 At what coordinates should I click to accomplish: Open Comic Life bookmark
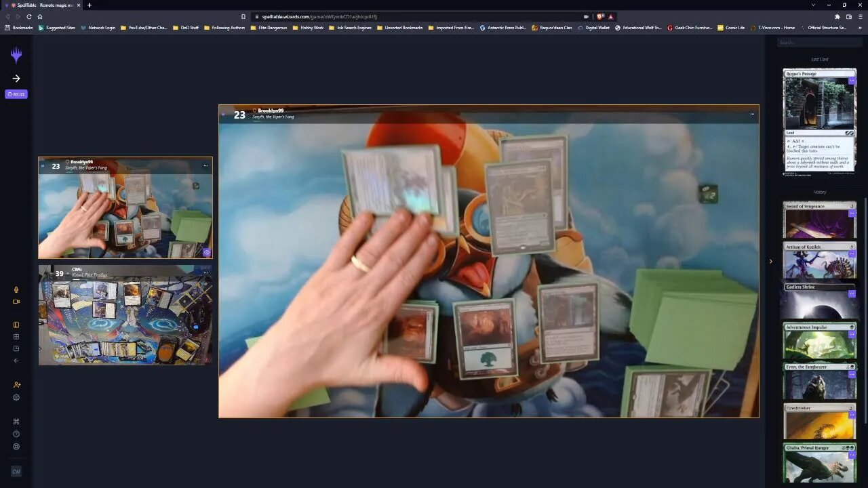coord(731,28)
